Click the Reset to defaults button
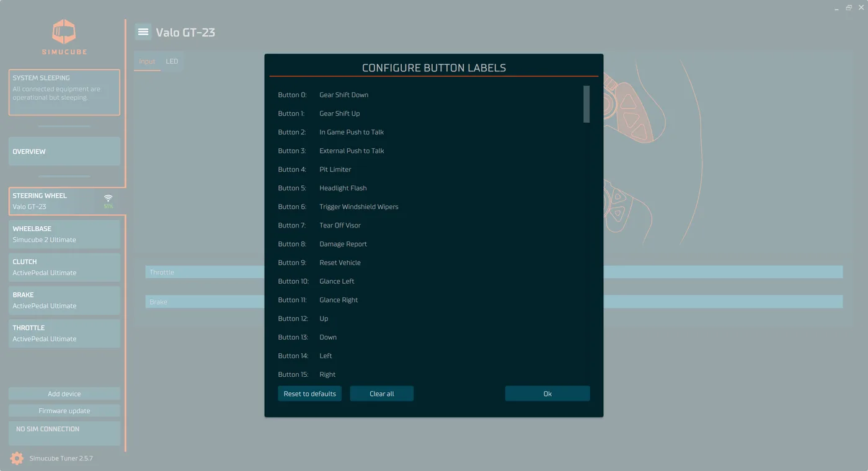The height and width of the screenshot is (471, 868). 309,394
